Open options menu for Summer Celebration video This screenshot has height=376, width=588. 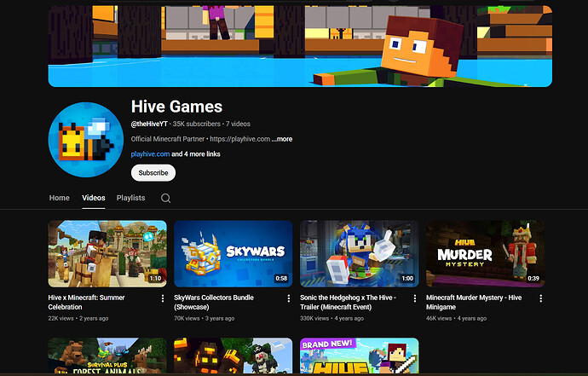(163, 298)
